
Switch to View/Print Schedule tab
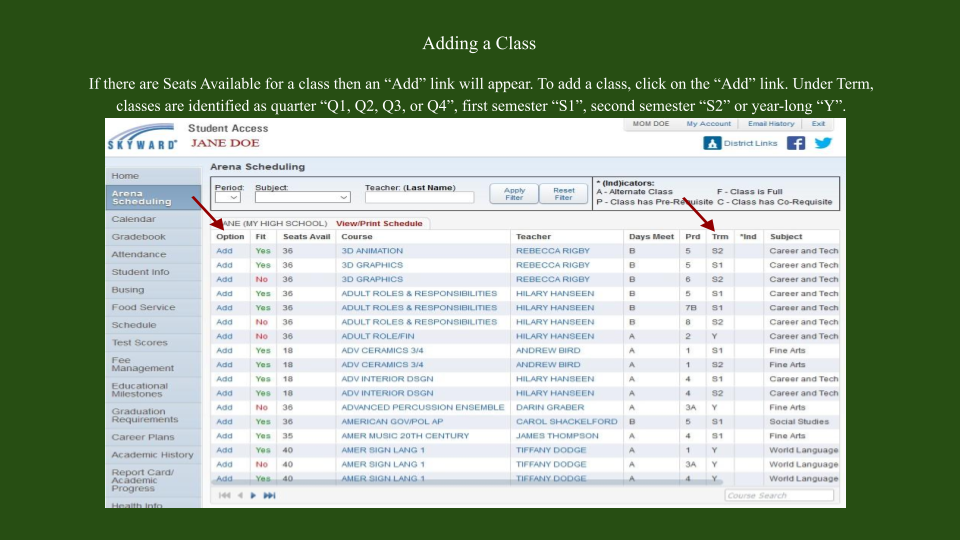coord(379,223)
